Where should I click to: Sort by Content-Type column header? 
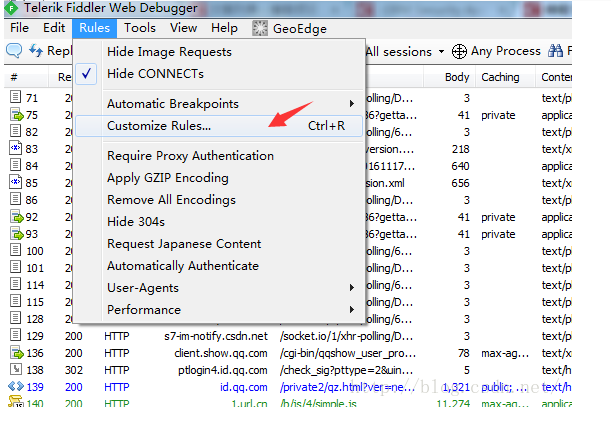[556, 77]
